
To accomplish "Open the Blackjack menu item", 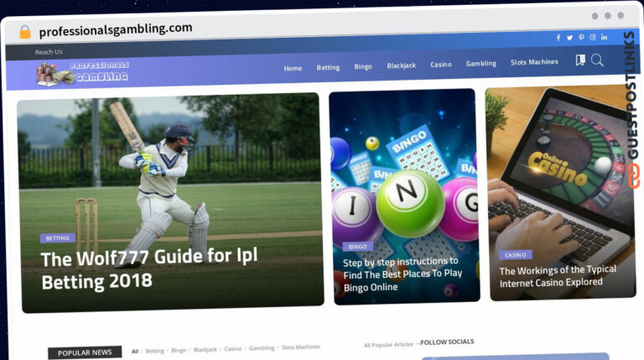I will click(x=401, y=65).
